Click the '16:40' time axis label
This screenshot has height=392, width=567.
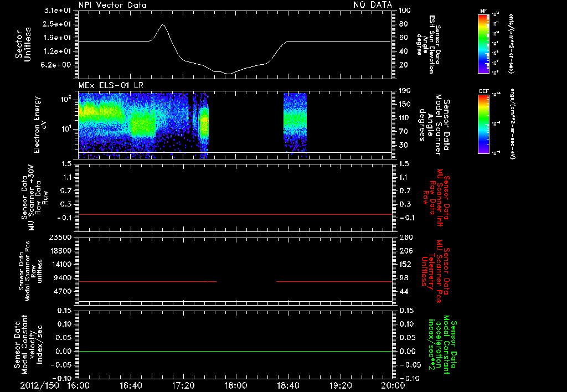coord(131,385)
